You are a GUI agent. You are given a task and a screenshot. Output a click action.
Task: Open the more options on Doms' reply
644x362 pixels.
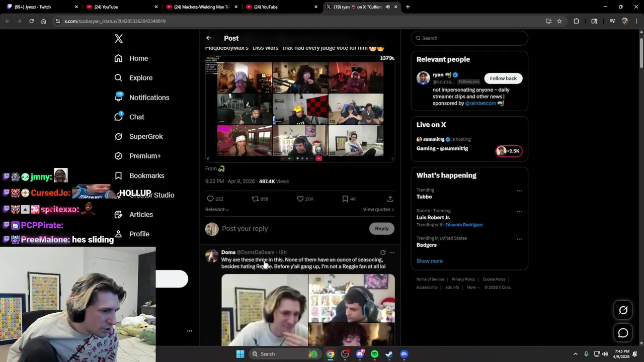pyautogui.click(x=392, y=252)
